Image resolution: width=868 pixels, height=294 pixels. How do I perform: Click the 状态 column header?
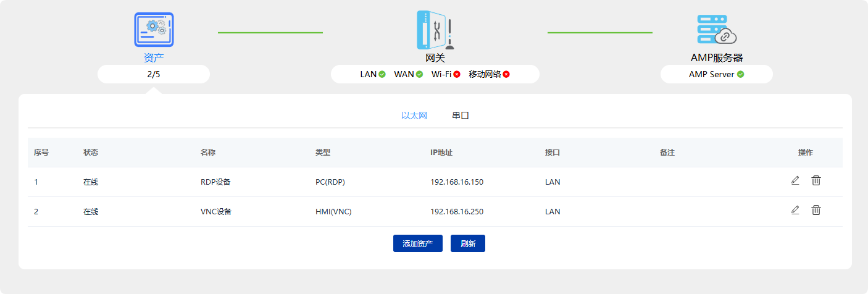click(x=91, y=153)
